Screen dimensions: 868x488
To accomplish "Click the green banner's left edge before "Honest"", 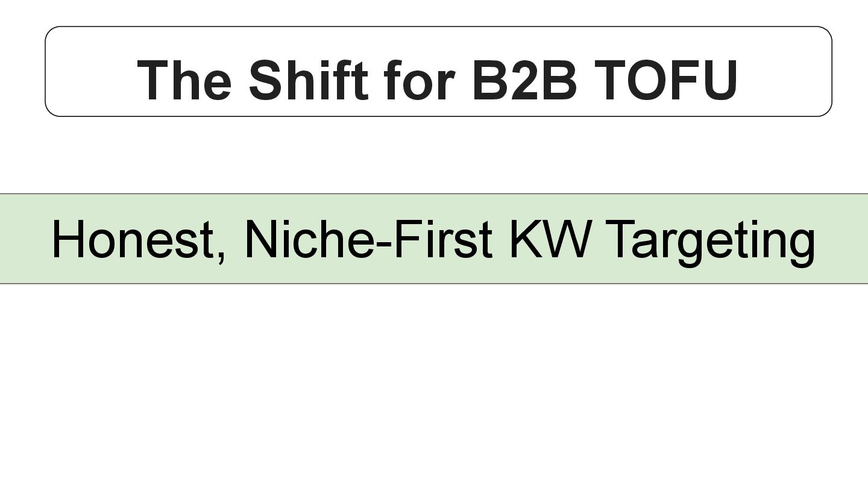I will [24, 239].
